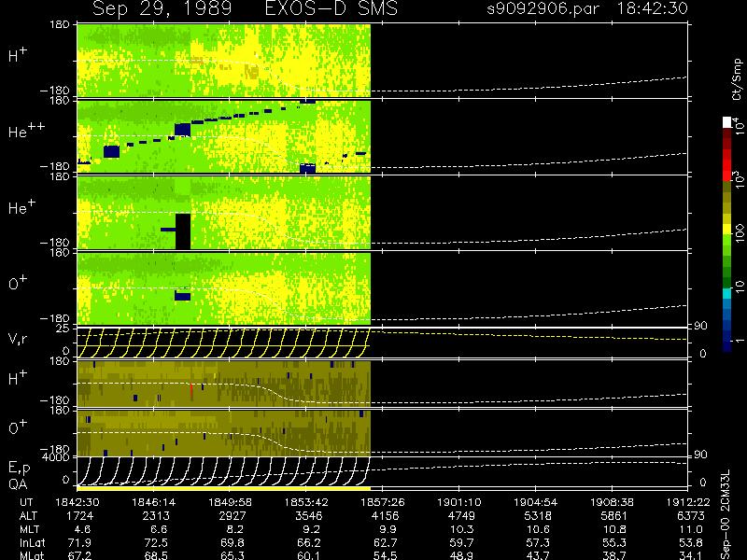Click MLT value "8.2"
This screenshot has height=560, width=747.
pyautogui.click(x=235, y=529)
